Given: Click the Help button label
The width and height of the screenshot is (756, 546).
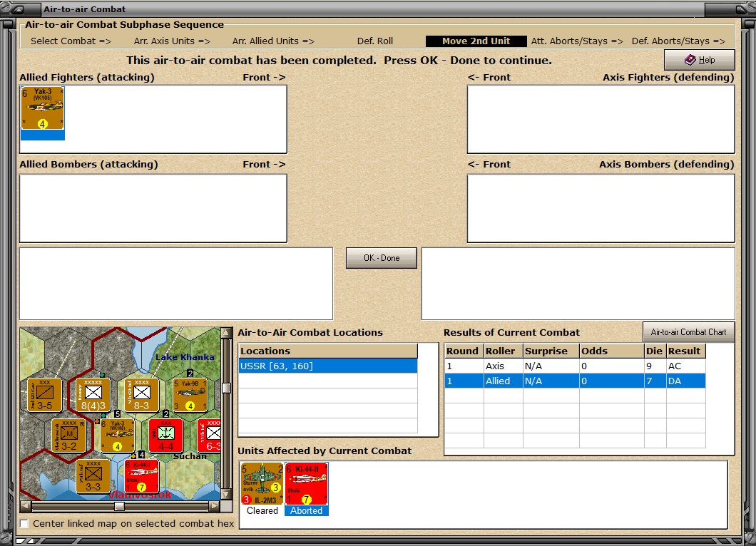Looking at the screenshot, I should point(707,60).
